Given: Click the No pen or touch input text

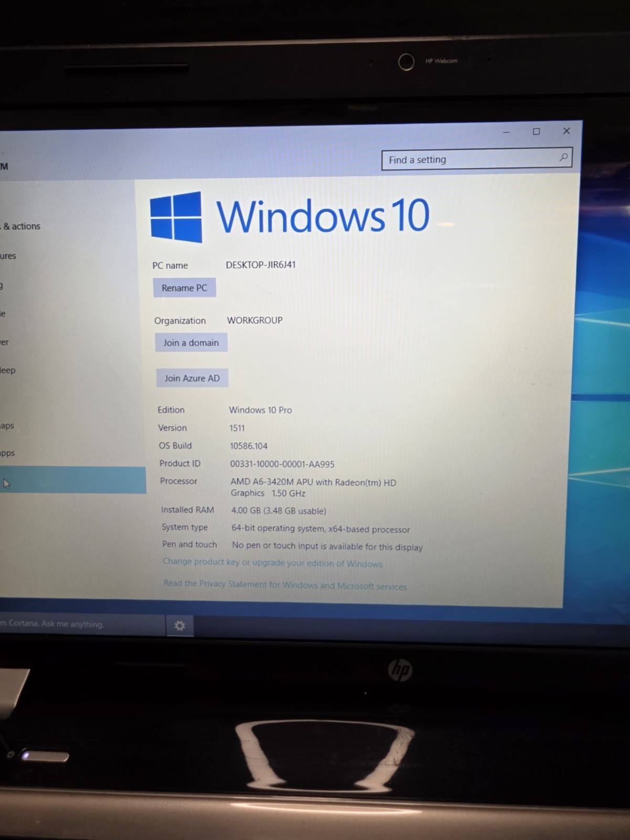Looking at the screenshot, I should pos(327,547).
